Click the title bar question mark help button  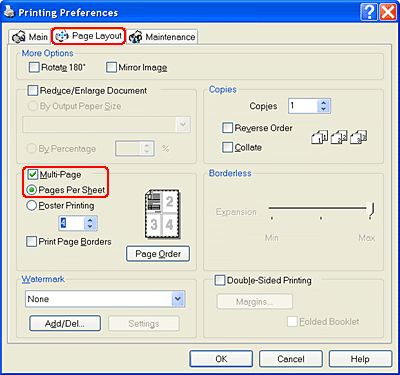pos(369,13)
